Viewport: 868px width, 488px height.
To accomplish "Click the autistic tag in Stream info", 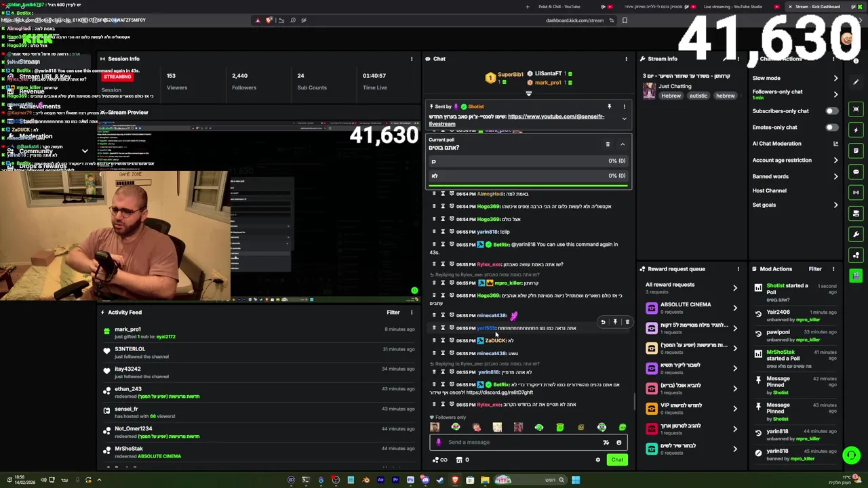I will [698, 96].
